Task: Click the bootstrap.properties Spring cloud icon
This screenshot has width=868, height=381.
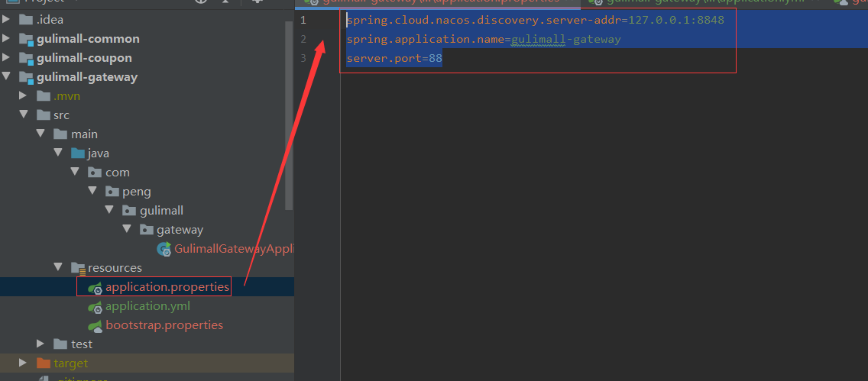Action: click(x=96, y=325)
